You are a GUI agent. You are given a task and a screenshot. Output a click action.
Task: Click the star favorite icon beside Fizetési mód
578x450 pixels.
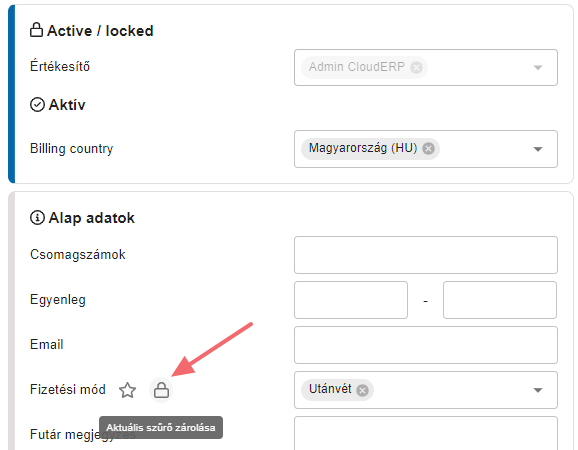pos(128,390)
